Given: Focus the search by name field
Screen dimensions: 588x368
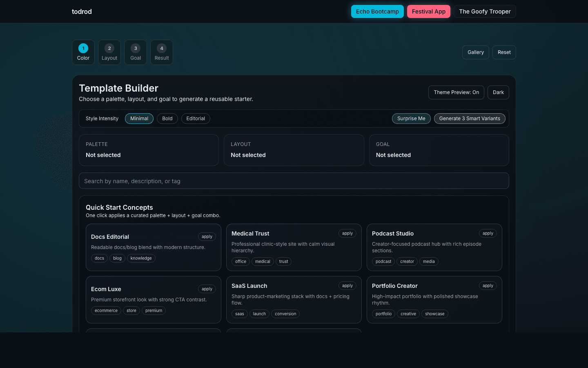Looking at the screenshot, I should (x=294, y=181).
